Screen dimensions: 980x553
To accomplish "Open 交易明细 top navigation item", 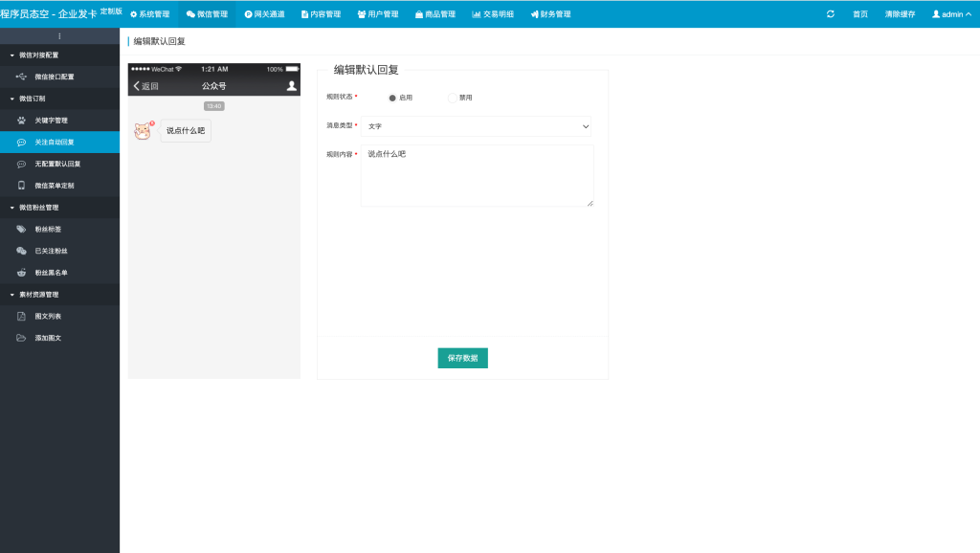I will pos(493,13).
